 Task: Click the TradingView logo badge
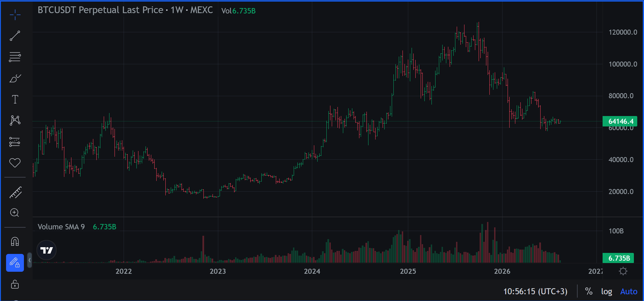[46, 250]
